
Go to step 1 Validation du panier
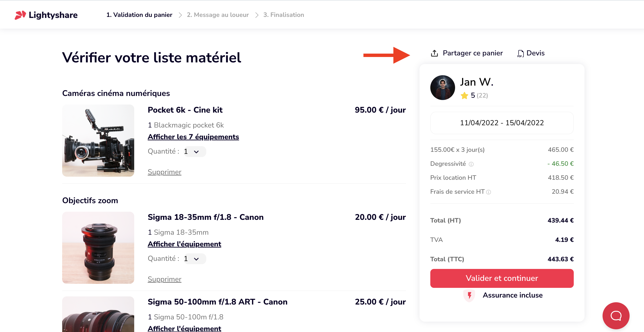pos(139,15)
